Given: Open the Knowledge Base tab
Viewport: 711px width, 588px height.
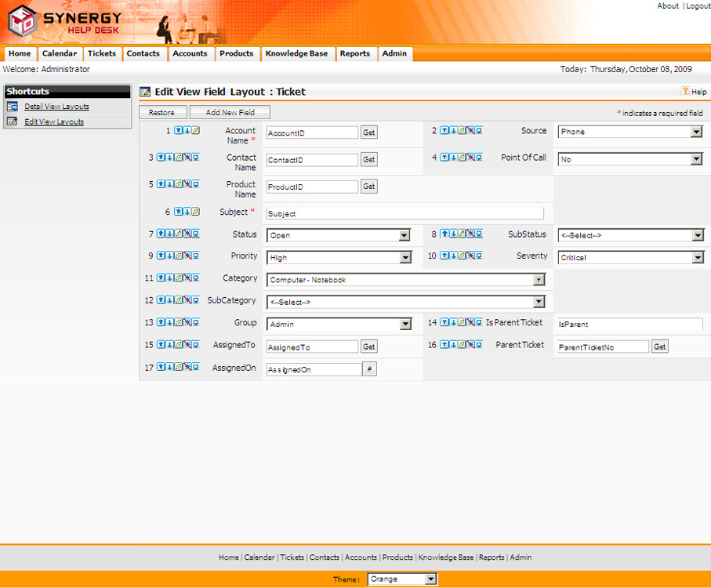Looking at the screenshot, I should [297, 53].
